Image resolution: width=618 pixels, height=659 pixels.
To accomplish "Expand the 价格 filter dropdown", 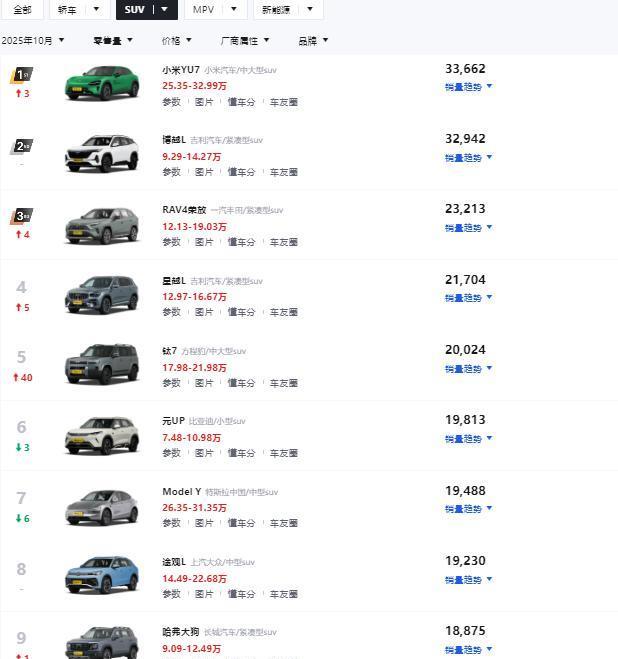I will (175, 41).
